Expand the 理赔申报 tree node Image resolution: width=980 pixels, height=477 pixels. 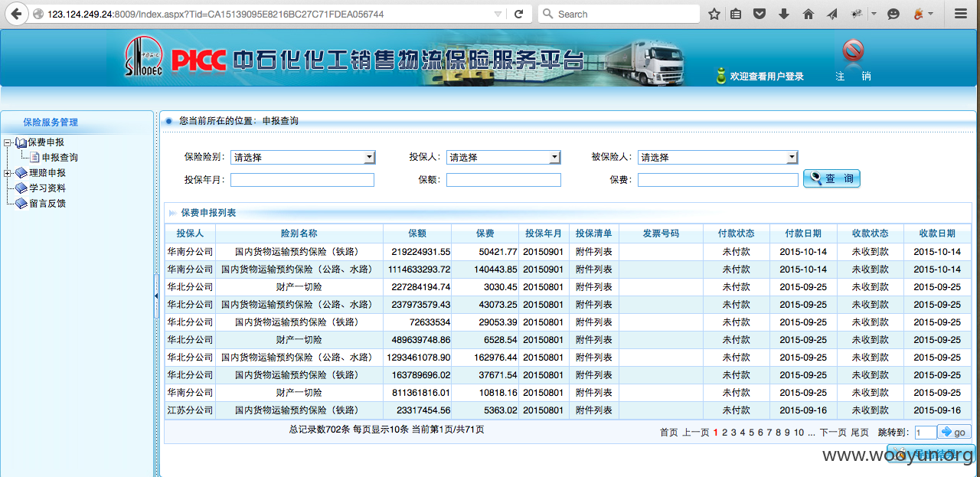(x=8, y=173)
